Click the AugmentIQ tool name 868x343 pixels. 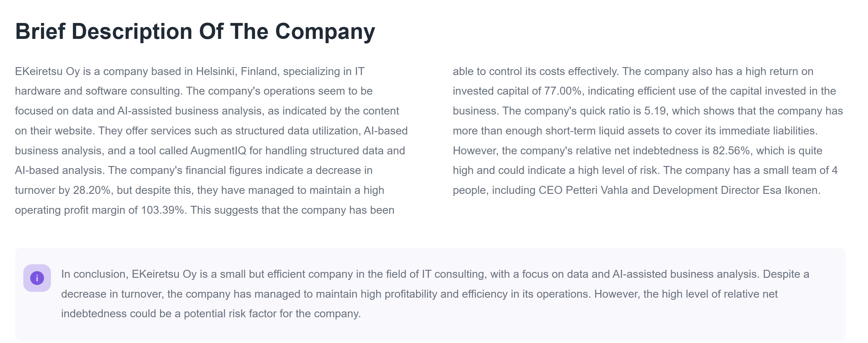click(218, 150)
